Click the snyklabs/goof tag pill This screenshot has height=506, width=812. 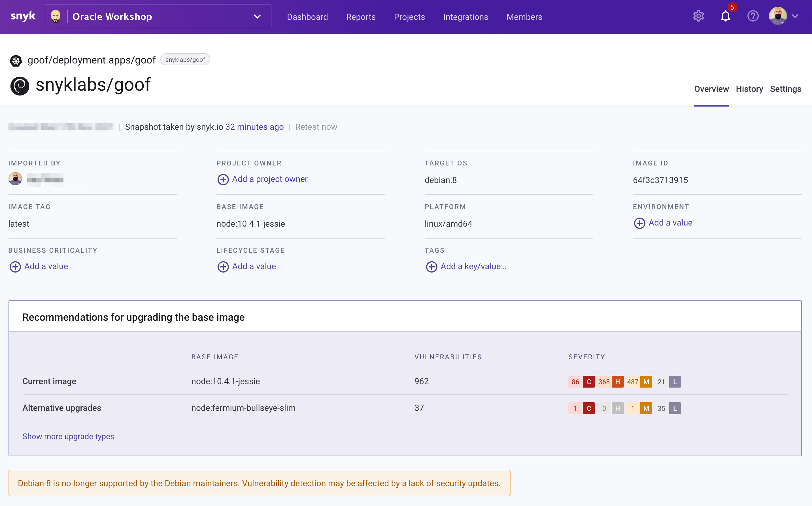tap(185, 59)
